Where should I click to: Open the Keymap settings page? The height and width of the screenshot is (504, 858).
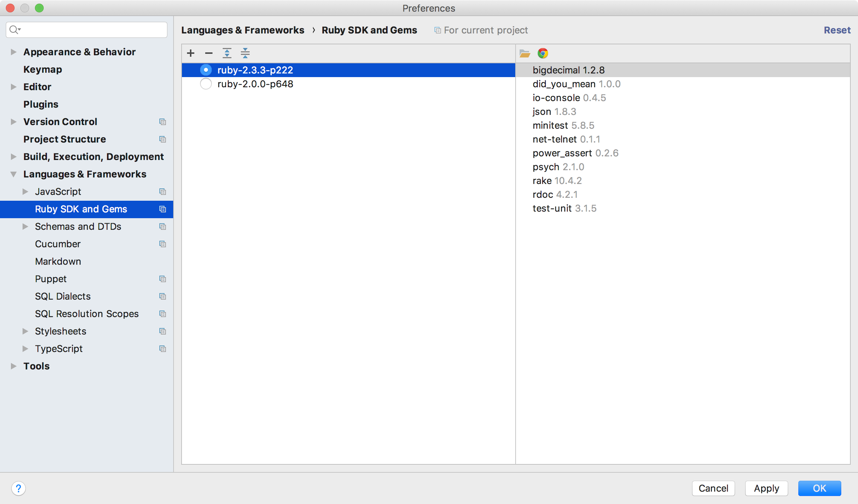tap(43, 69)
